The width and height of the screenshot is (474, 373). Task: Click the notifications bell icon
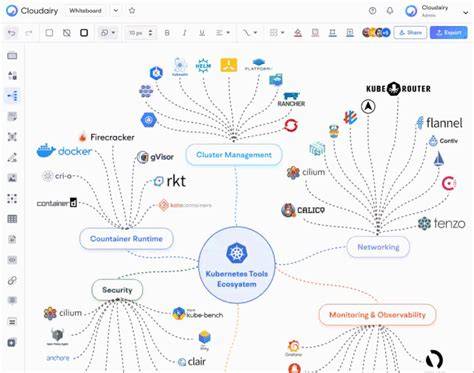[x=390, y=11]
